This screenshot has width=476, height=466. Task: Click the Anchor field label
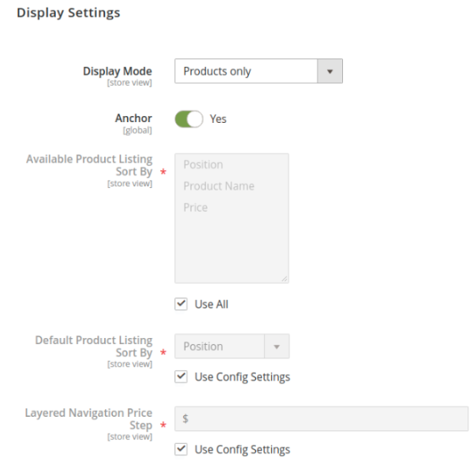pos(134,118)
